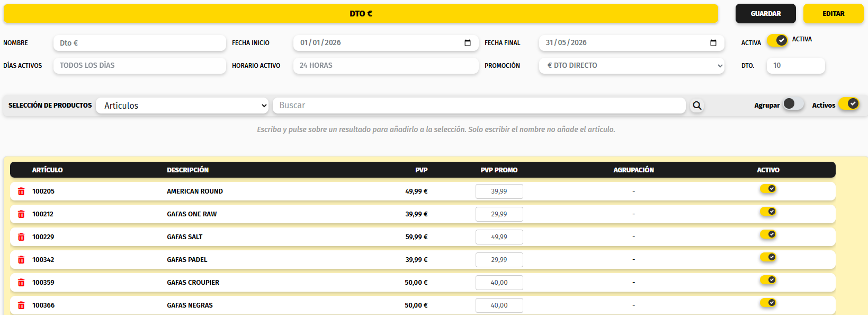Sort by the PVP PROMO column header
This screenshot has width=868, height=315.
[x=499, y=170]
